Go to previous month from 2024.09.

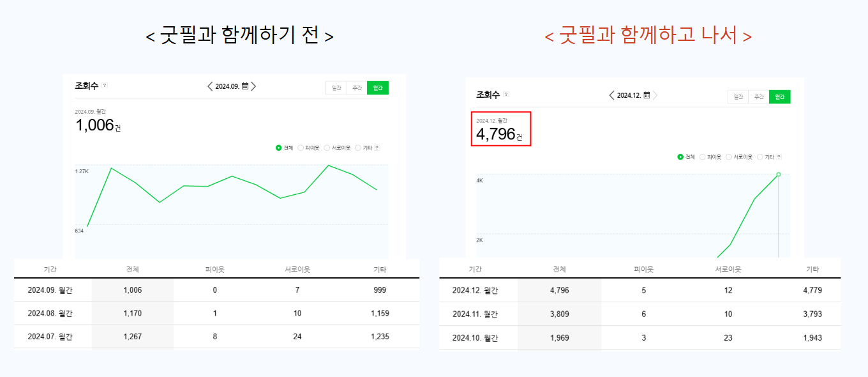pyautogui.click(x=210, y=86)
